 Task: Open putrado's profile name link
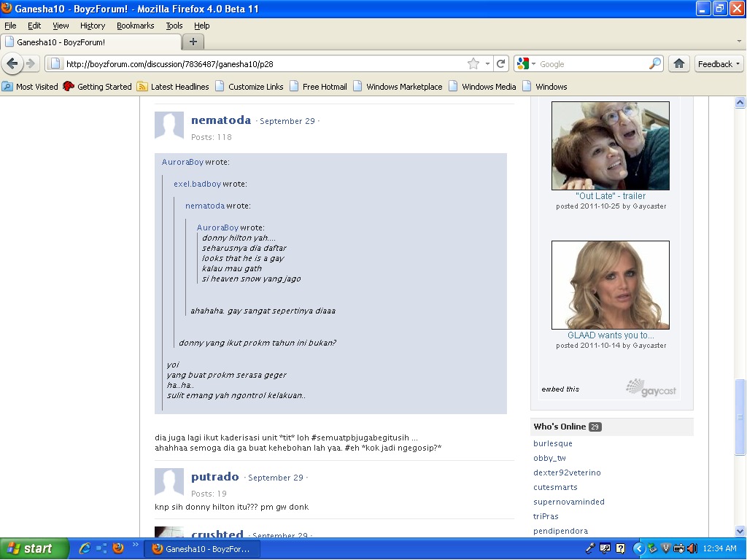215,477
